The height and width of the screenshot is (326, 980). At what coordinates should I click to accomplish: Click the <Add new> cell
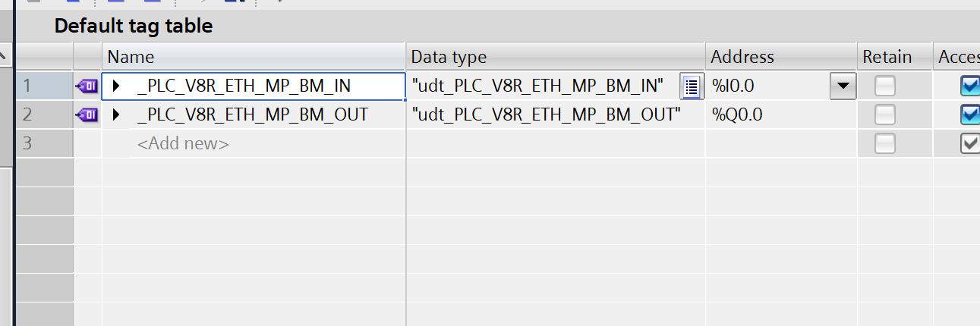[x=183, y=143]
